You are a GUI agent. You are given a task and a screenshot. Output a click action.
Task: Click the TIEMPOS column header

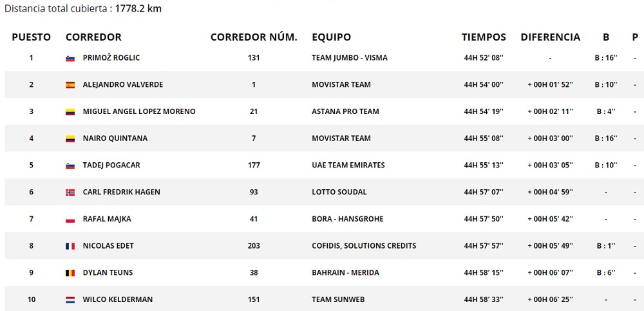(484, 37)
